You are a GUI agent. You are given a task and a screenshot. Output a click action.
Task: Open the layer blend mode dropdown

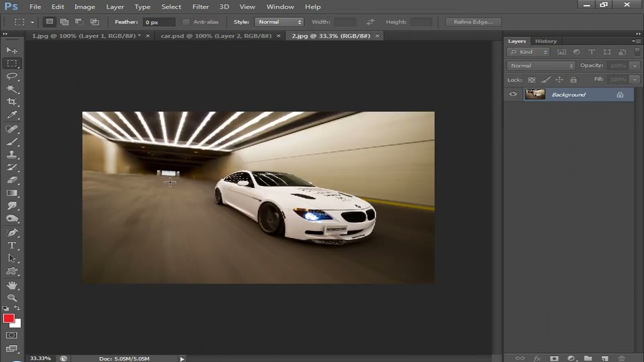point(541,66)
